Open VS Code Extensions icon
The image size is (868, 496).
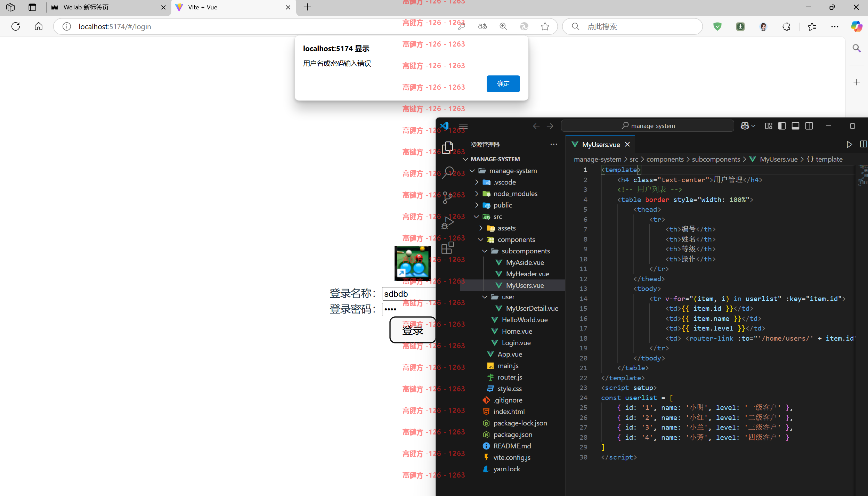448,247
